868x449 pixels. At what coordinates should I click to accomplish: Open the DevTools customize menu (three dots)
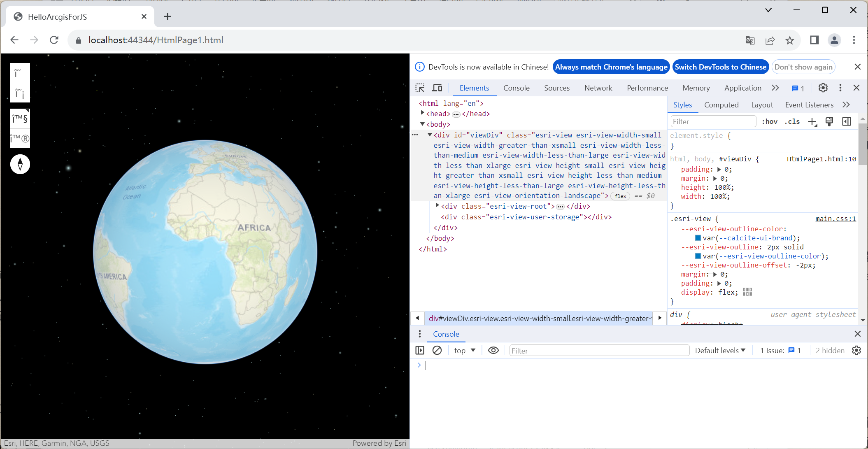tap(840, 88)
